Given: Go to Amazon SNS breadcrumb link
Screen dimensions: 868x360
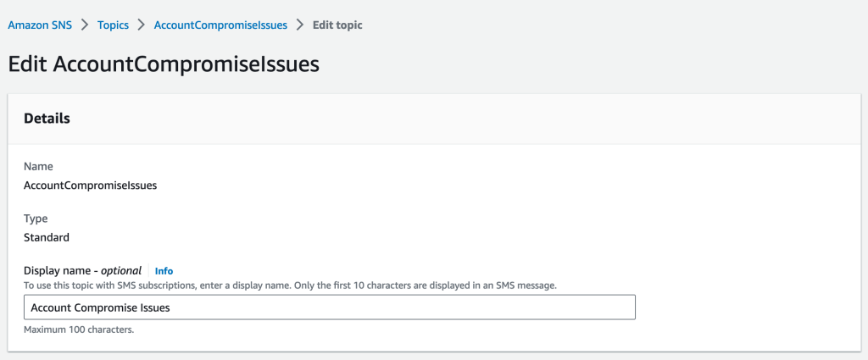Looking at the screenshot, I should click(x=39, y=25).
